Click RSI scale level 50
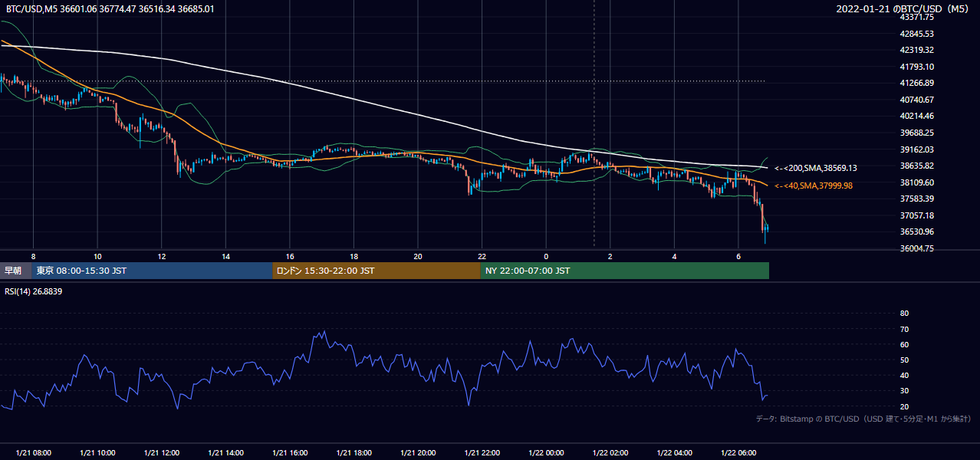Image resolution: width=980 pixels, height=460 pixels. [904, 360]
